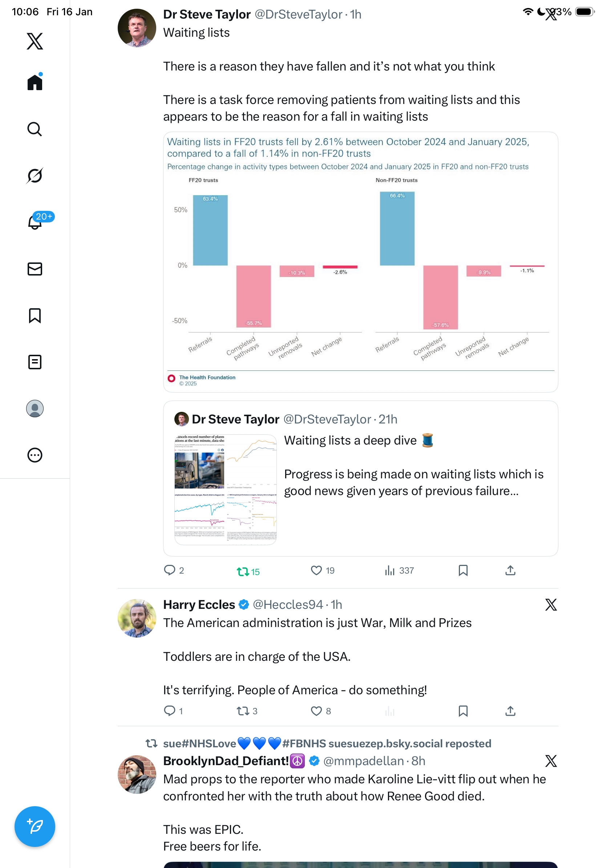Open Grok from the sidebar
Screen dimensions: 606x868
(x=35, y=176)
